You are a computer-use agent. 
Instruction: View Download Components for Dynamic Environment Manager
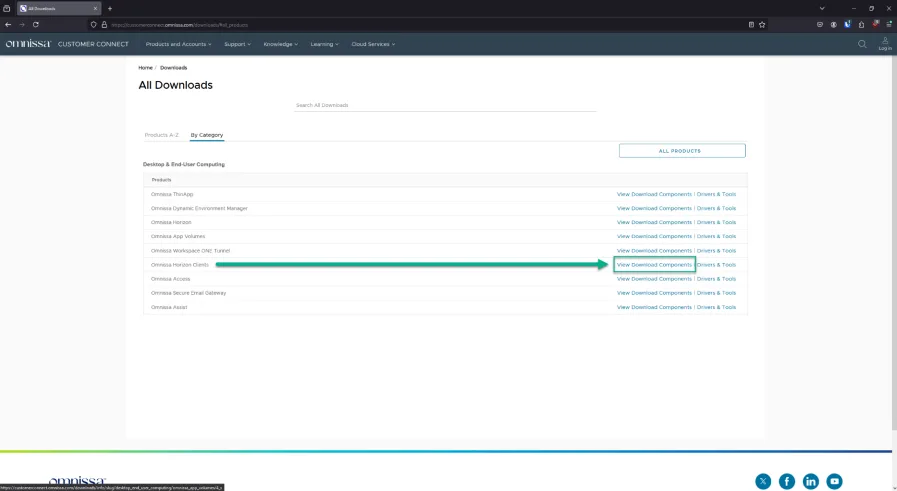(654, 208)
